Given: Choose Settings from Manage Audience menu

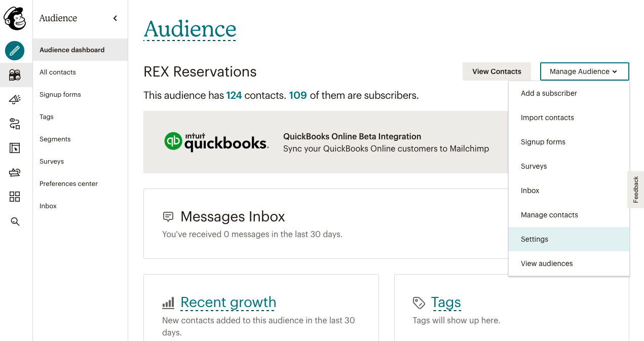Looking at the screenshot, I should (x=535, y=239).
